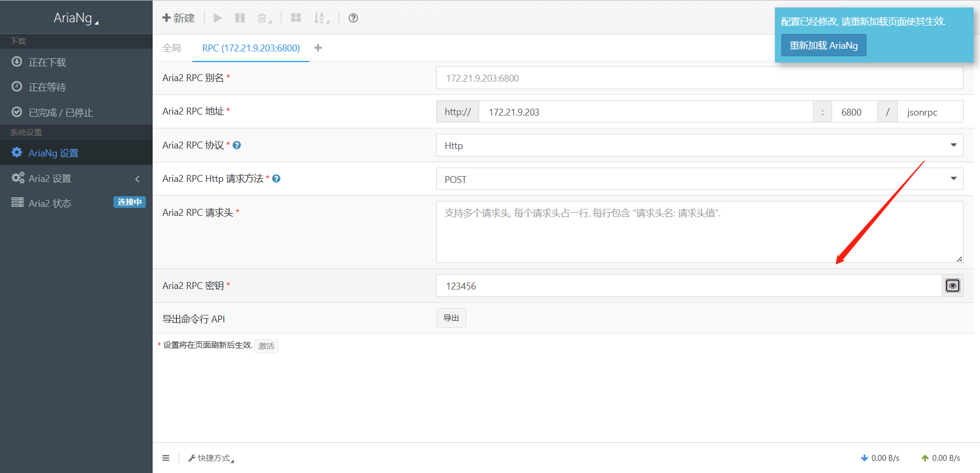Screen dimensions: 980x473
Task: Expand the Aria2 设置 sidebar menu
Action: coord(76,179)
